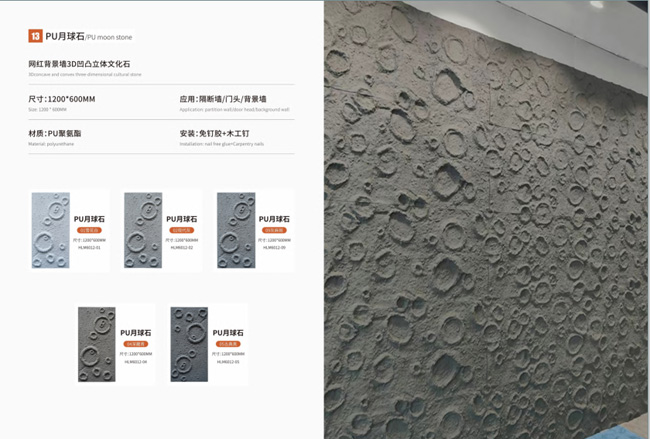Click the PU月球石 title beside darkest sample
Viewport: 650px width, 439px height.
point(228,333)
